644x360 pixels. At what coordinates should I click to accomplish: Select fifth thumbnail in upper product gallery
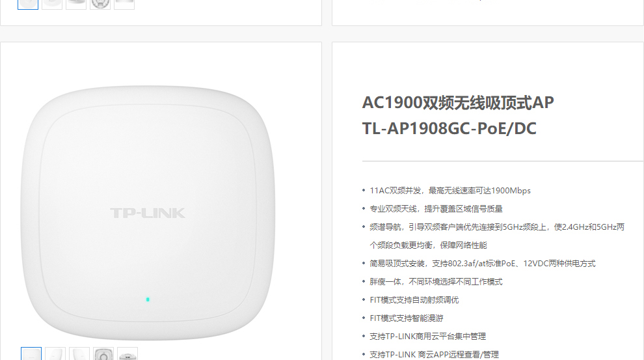pyautogui.click(x=124, y=4)
